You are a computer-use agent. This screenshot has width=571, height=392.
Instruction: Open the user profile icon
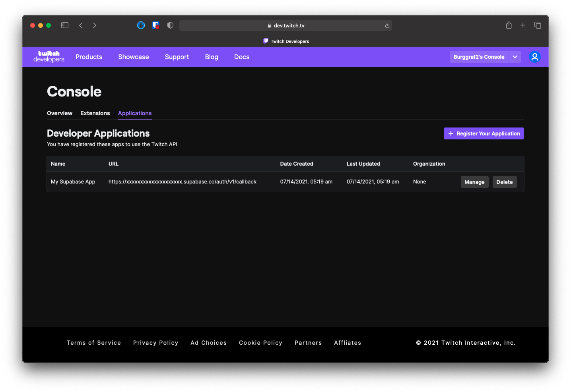534,57
